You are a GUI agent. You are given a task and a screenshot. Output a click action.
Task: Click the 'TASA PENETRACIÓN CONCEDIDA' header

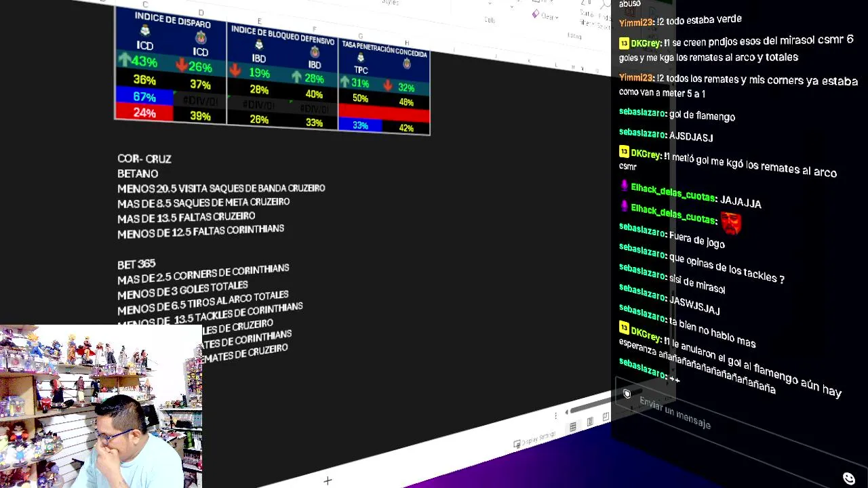384,49
